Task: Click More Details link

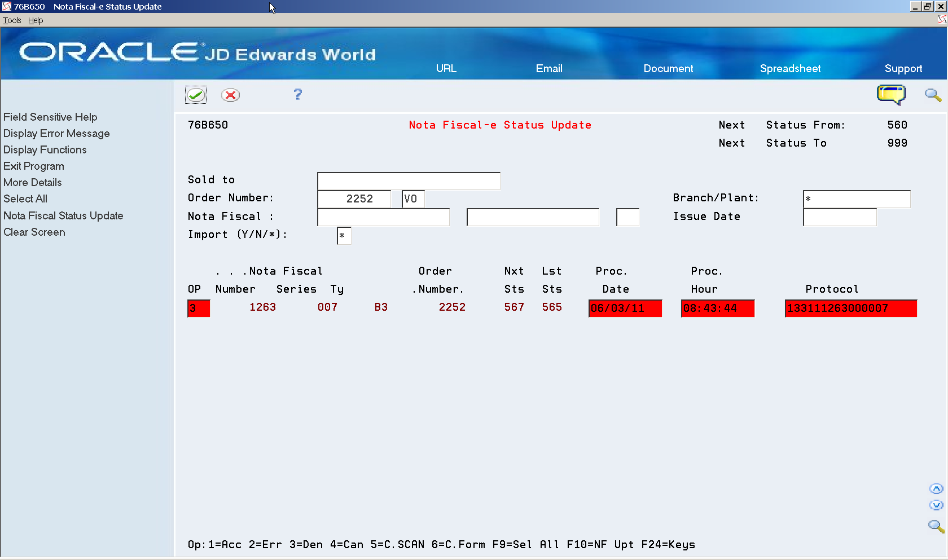Action: click(33, 182)
